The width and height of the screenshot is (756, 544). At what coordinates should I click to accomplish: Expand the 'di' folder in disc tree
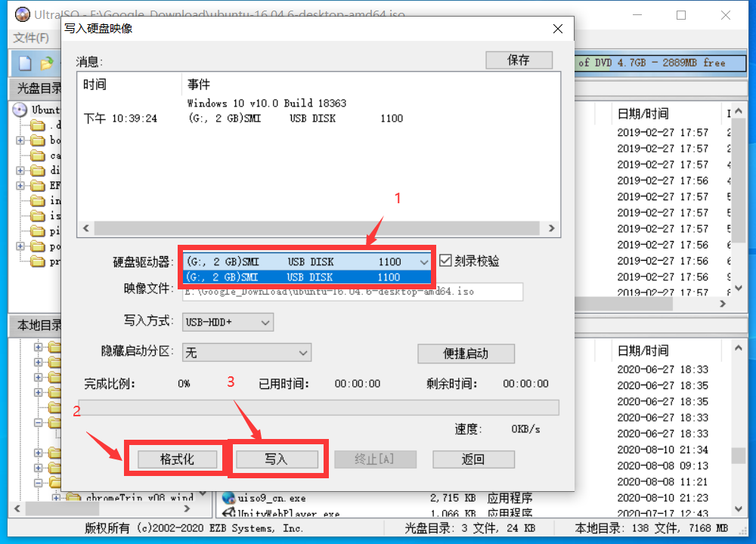(x=20, y=171)
